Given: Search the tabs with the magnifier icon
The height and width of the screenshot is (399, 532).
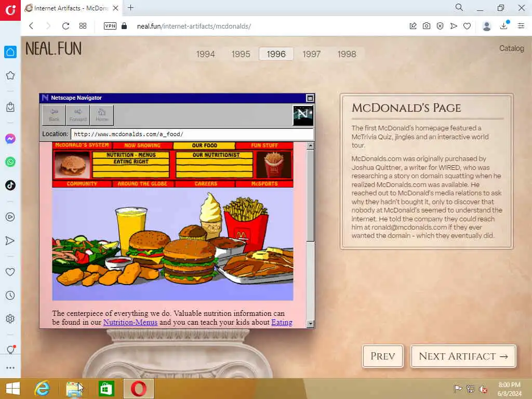Looking at the screenshot, I should tap(459, 7).
